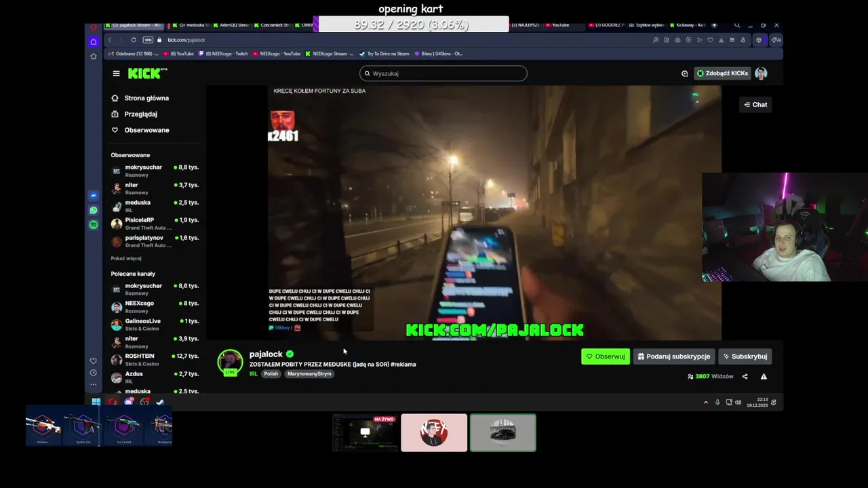
Task: Select the NEEX avatar scene thumbnail
Action: [x=434, y=432]
